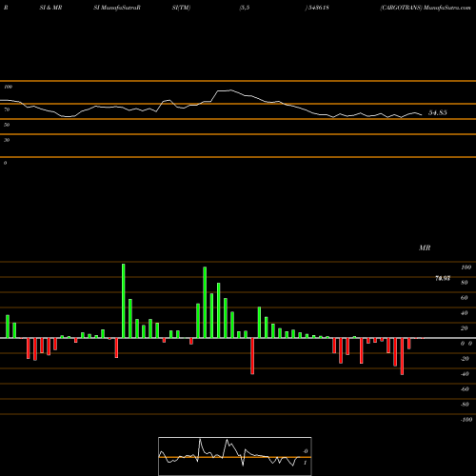Click the -20 label on MR axis
476x476 pixels.
(465, 359)
